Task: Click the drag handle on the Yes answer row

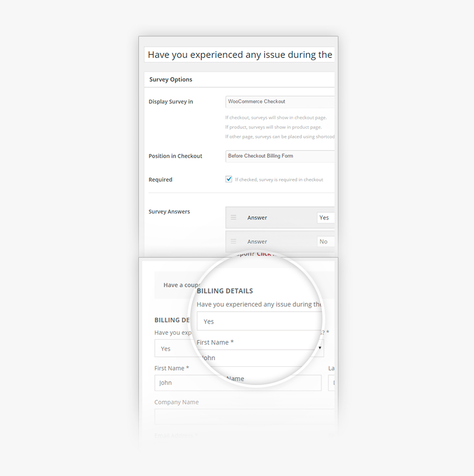Action: click(x=235, y=217)
